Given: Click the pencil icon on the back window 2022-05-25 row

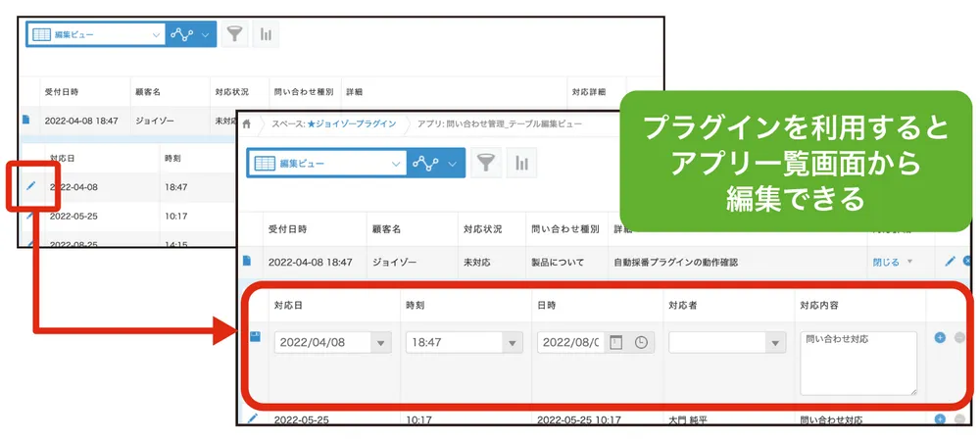Looking at the screenshot, I should 30,217.
